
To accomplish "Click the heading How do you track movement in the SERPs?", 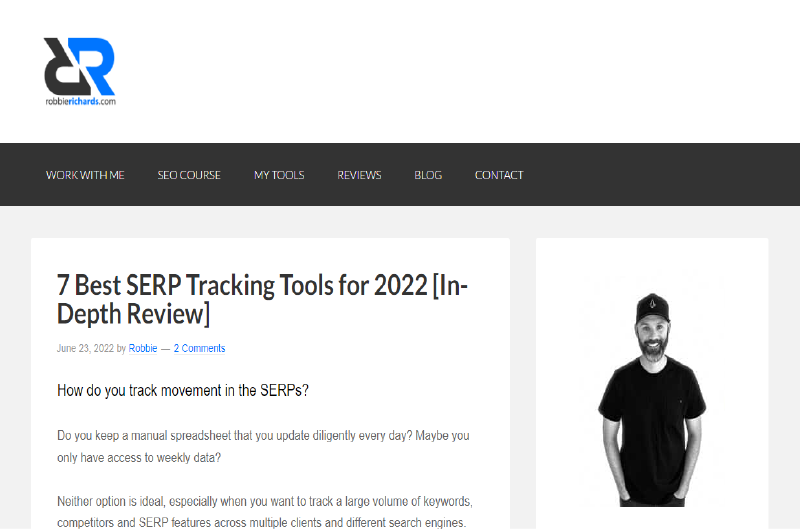I will [x=183, y=391].
